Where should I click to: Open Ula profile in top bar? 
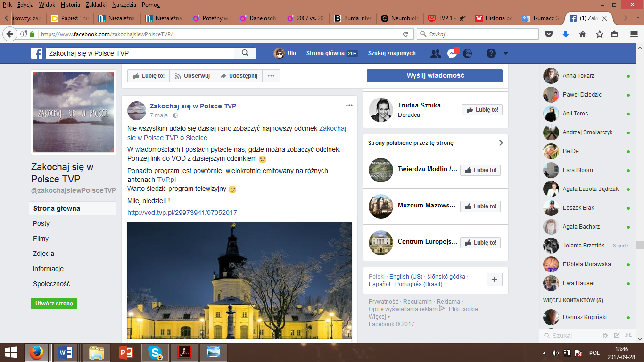[x=285, y=53]
